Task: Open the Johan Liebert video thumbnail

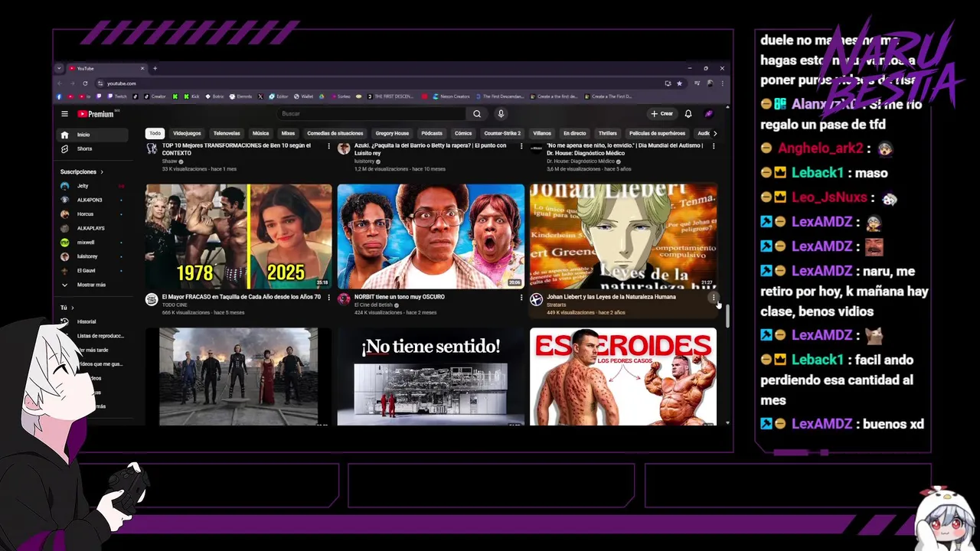Action: point(623,236)
